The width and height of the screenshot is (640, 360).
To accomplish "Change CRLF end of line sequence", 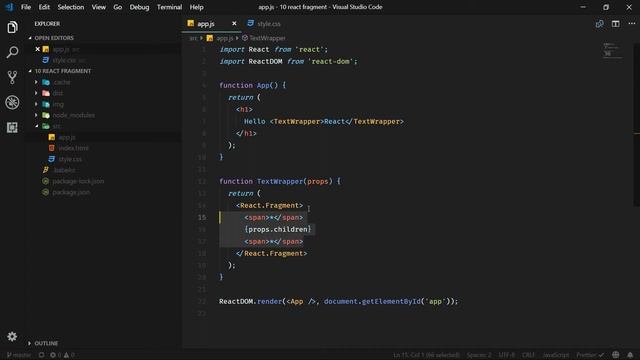I will point(528,355).
